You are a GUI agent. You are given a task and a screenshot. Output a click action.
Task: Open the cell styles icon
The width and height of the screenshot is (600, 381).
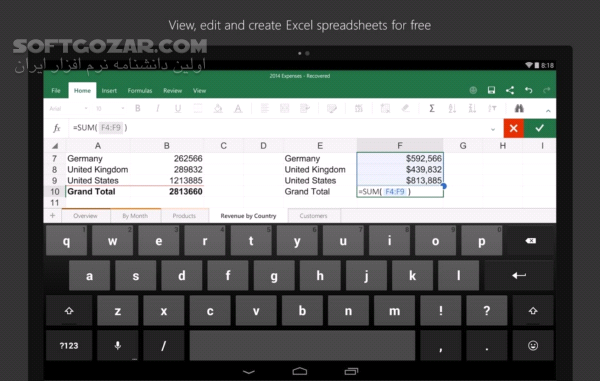[331, 109]
